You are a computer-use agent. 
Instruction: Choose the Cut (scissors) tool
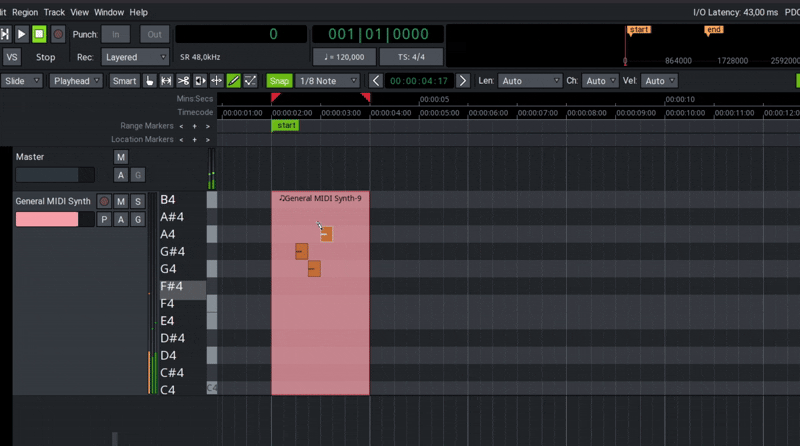coord(183,81)
